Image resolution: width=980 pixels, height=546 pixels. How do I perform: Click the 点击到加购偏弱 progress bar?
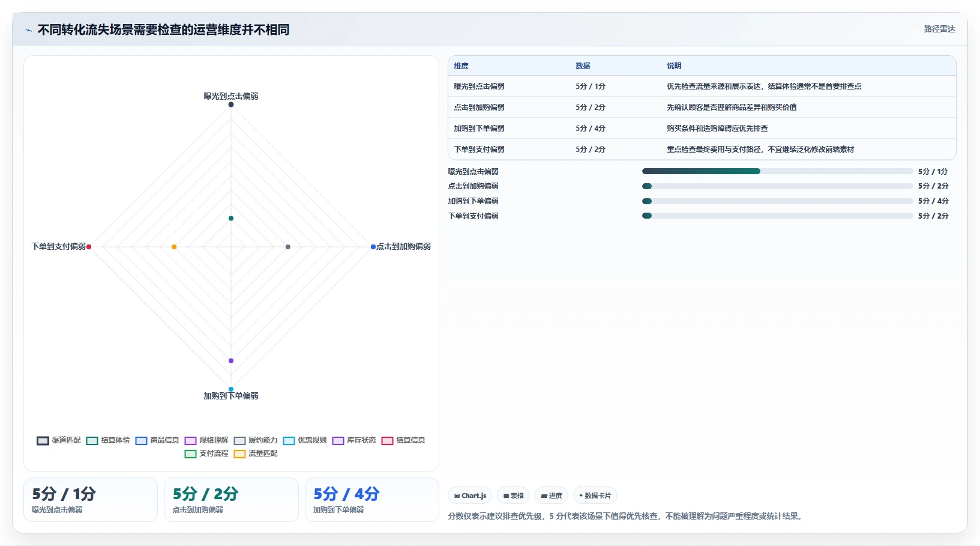(x=777, y=186)
